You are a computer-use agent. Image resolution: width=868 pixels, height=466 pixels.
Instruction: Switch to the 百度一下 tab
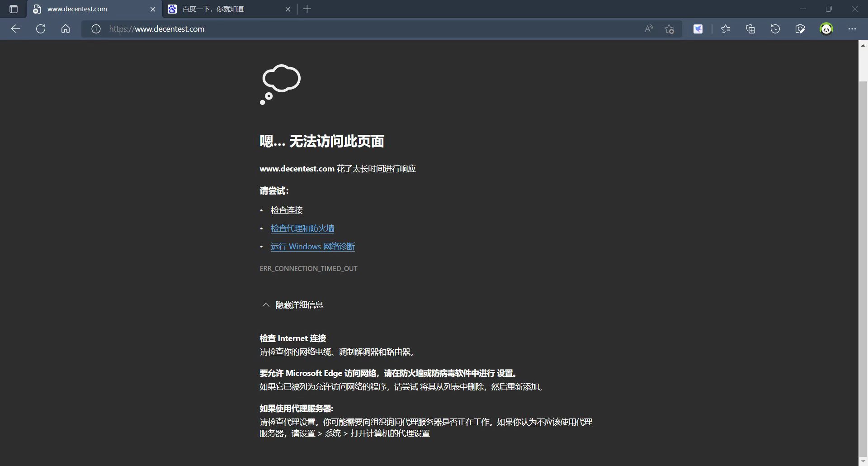coord(212,9)
